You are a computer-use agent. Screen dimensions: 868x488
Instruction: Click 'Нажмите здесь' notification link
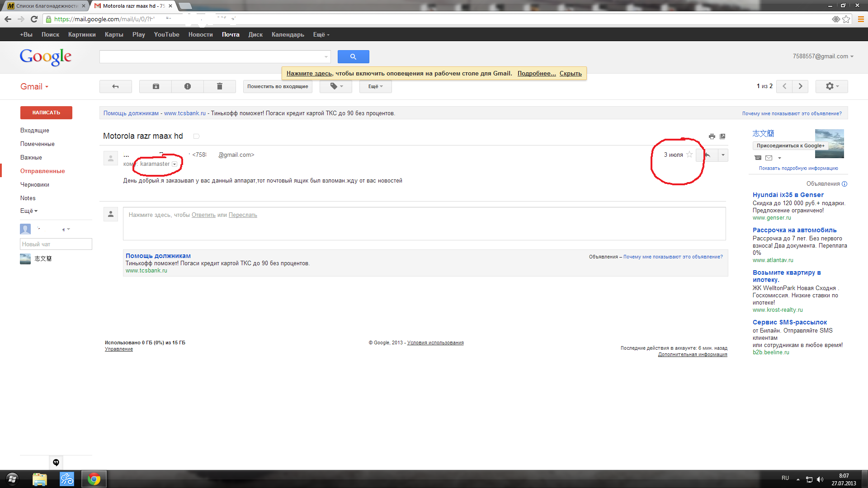click(309, 73)
